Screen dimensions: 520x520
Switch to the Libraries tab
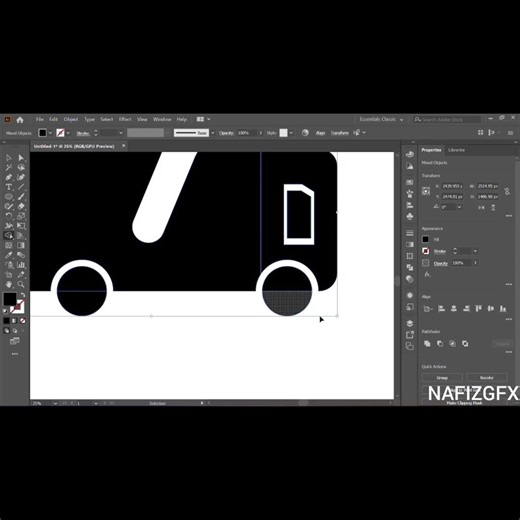pyautogui.click(x=456, y=150)
